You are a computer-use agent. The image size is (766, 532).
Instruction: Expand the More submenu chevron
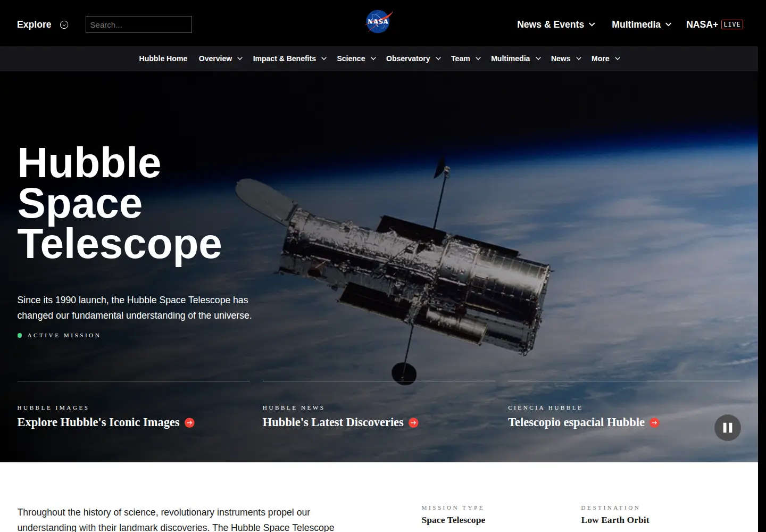pyautogui.click(x=618, y=59)
